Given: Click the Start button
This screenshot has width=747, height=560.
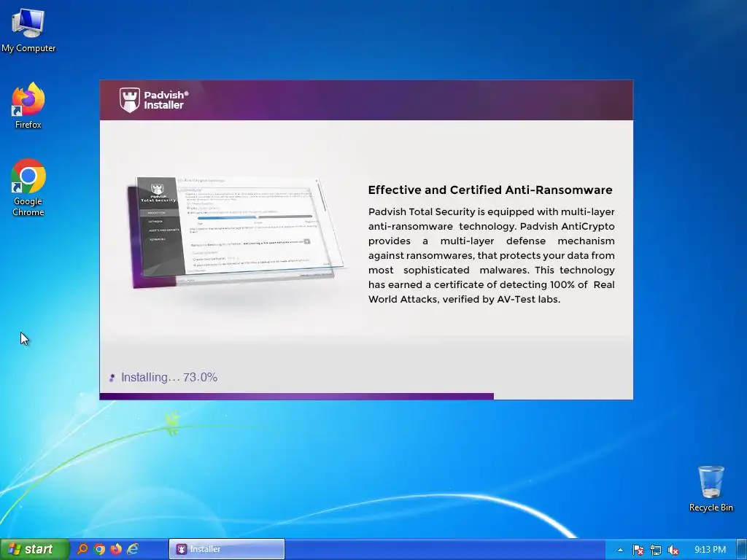Looking at the screenshot, I should point(34,549).
